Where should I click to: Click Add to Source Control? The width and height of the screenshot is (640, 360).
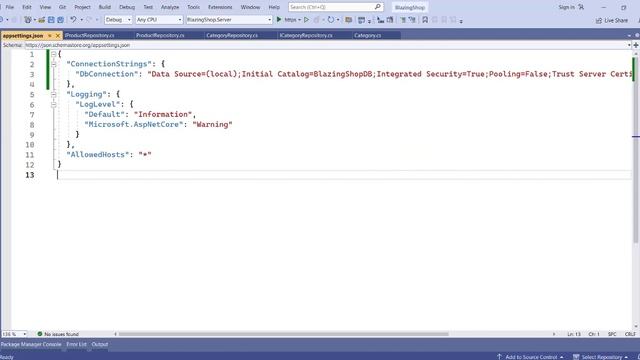[x=531, y=357]
